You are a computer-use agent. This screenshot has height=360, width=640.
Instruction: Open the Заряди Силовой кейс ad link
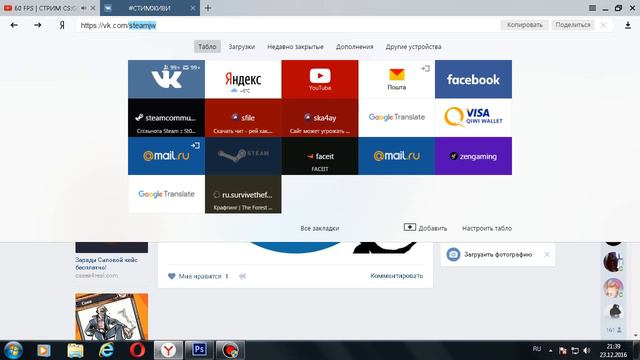pos(107,263)
